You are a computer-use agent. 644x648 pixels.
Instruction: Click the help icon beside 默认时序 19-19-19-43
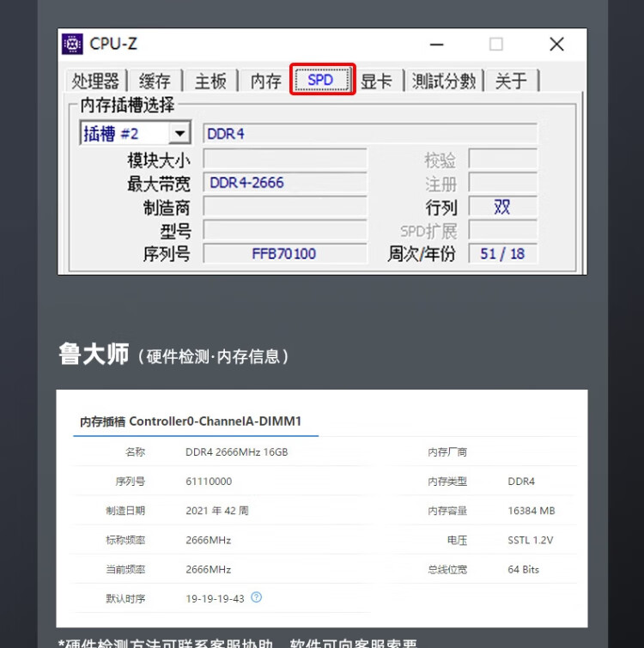click(x=256, y=597)
